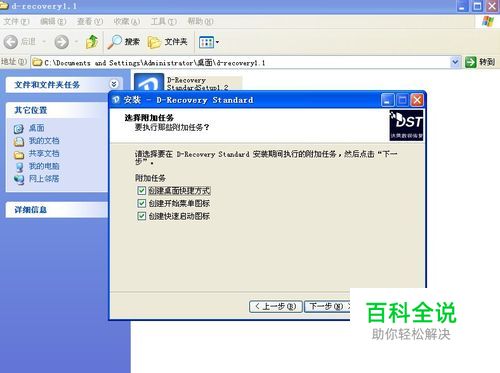
Task: Open the Search (搜索) toolbar button
Action: tap(123, 42)
